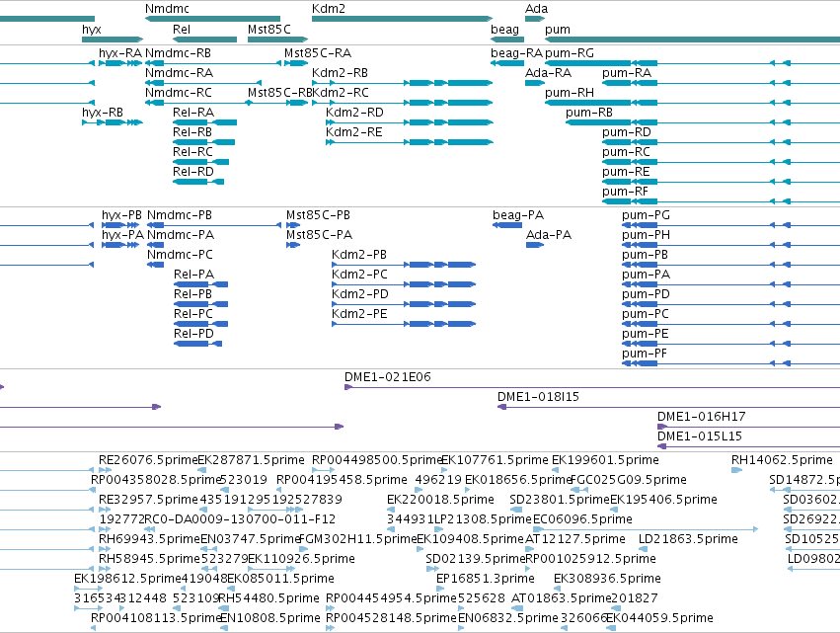Select transcript pum-RF
This screenshot has width=840, height=633.
[x=625, y=192]
